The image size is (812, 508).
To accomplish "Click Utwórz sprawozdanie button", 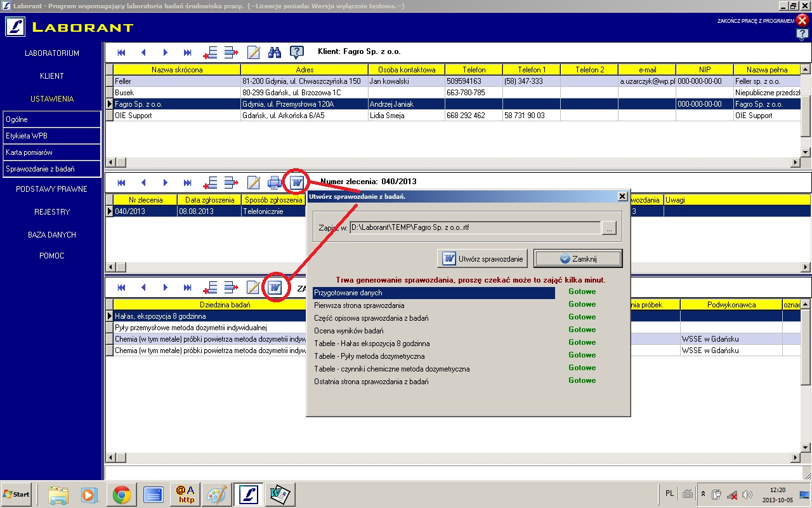I will point(483,258).
